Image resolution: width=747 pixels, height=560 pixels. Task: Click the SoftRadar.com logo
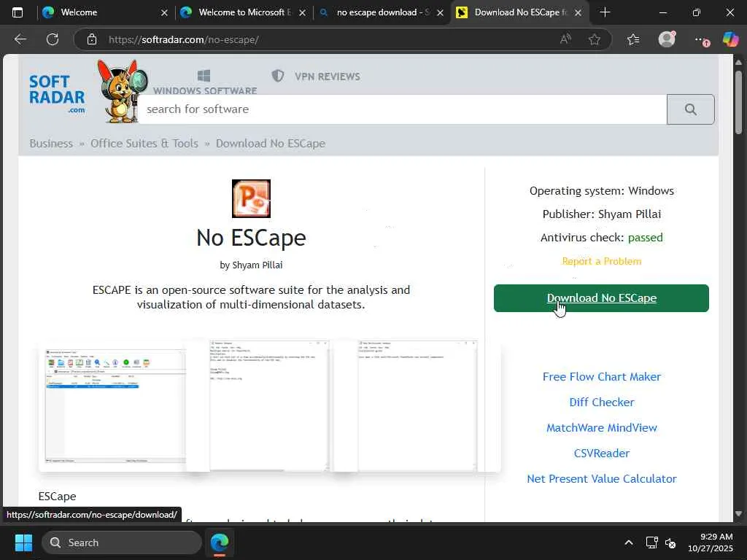point(57,94)
